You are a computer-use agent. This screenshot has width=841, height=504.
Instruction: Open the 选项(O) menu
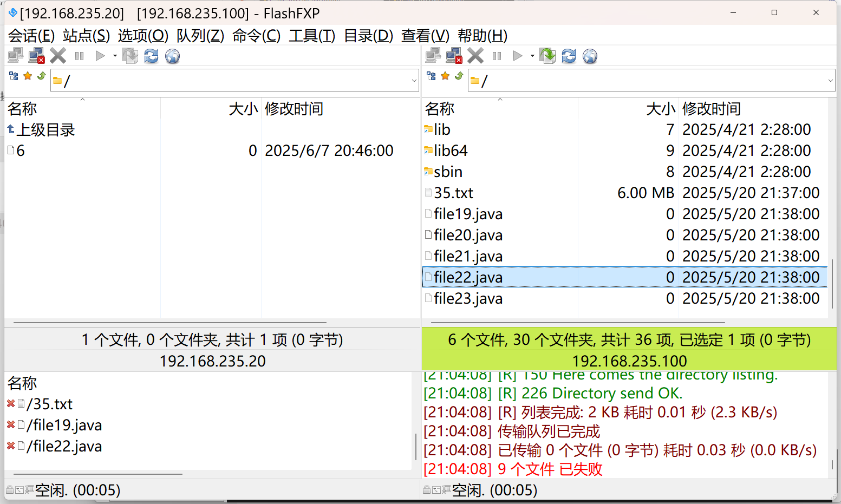click(x=144, y=36)
